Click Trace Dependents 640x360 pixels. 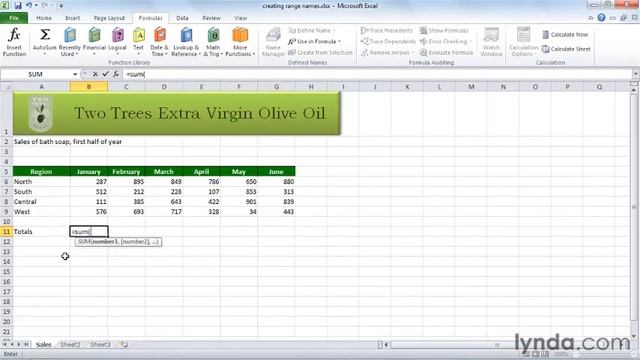click(388, 42)
